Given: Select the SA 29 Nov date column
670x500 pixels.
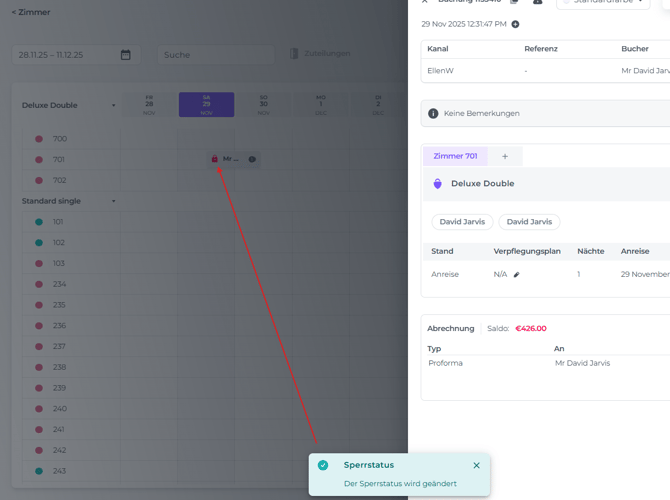Looking at the screenshot, I should (206, 105).
